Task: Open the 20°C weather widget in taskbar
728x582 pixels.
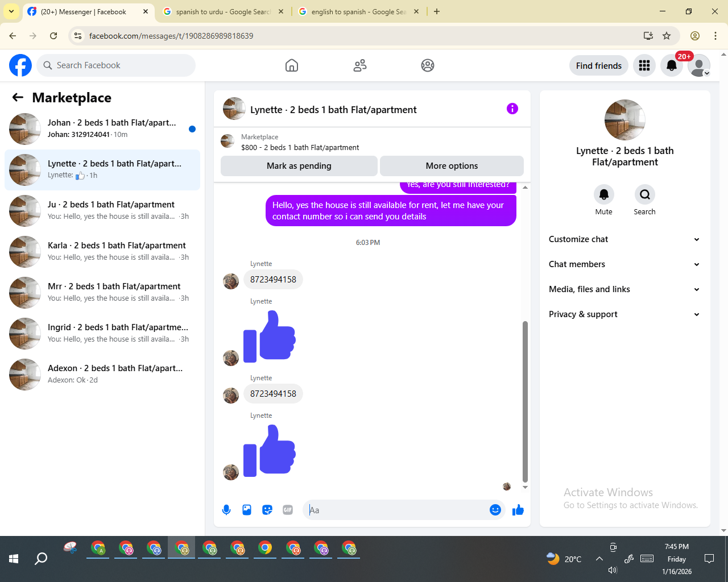Action: [564, 559]
